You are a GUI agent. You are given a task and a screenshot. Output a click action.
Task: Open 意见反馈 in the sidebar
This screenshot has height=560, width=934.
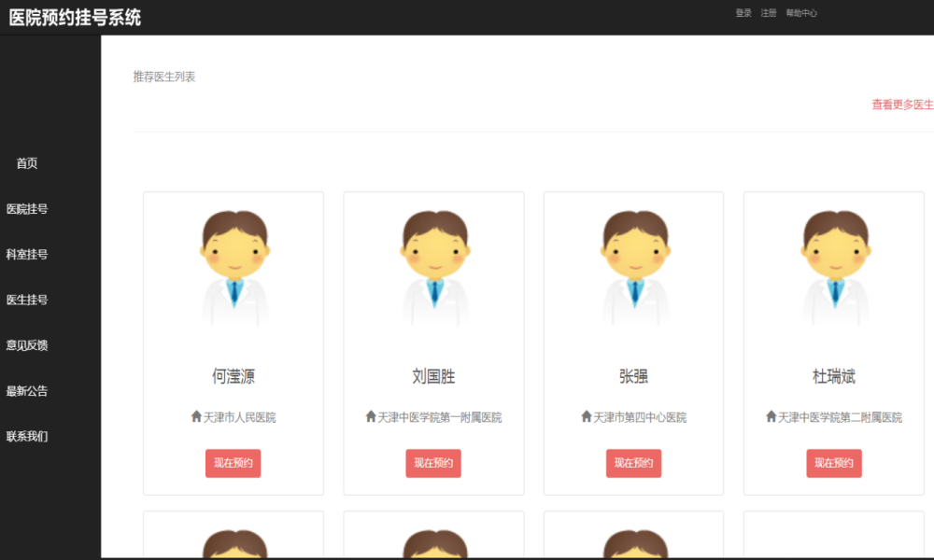click(27, 345)
